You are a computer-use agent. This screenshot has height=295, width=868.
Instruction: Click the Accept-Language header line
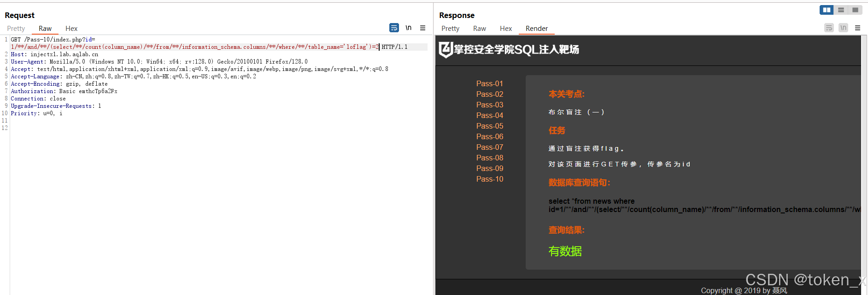pos(134,77)
